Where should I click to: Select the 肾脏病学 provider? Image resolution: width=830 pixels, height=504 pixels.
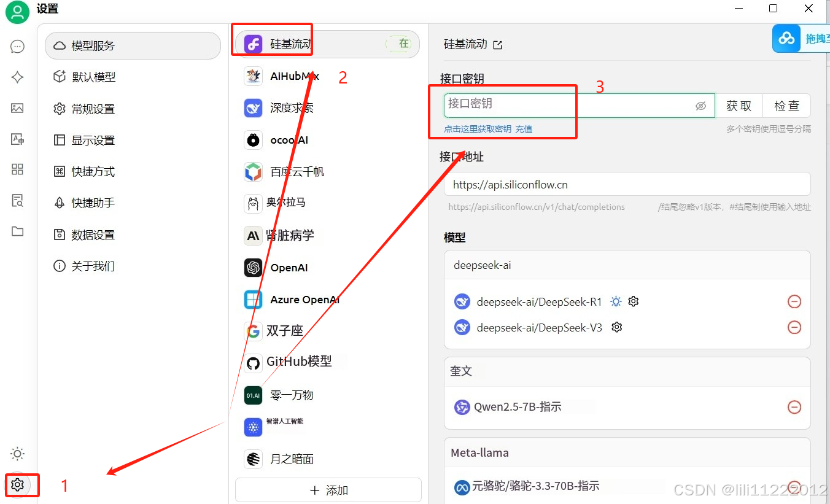click(327, 235)
